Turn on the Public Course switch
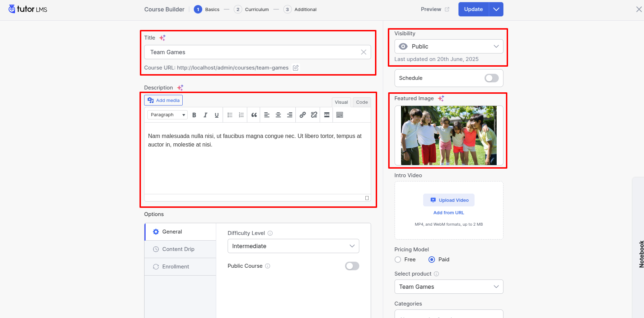644x318 pixels. [352, 266]
